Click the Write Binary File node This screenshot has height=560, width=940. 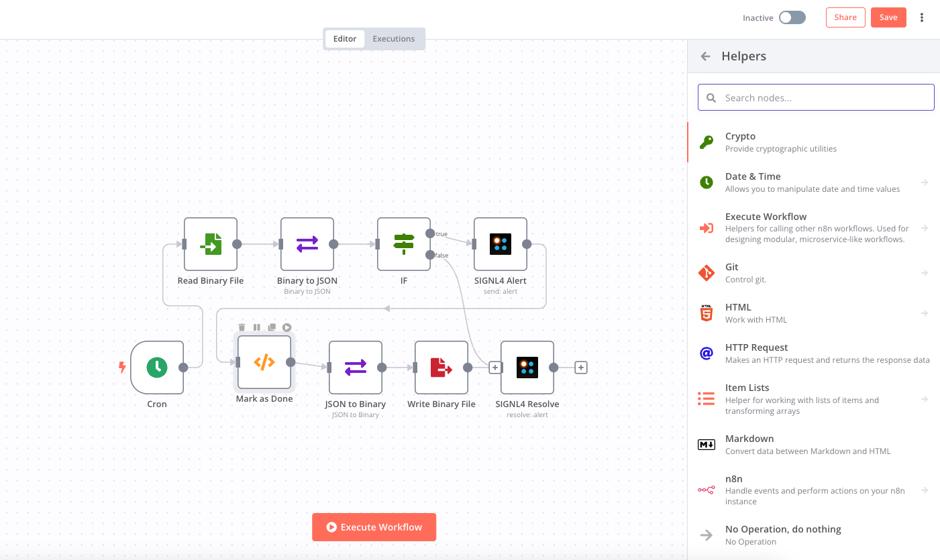point(441,367)
